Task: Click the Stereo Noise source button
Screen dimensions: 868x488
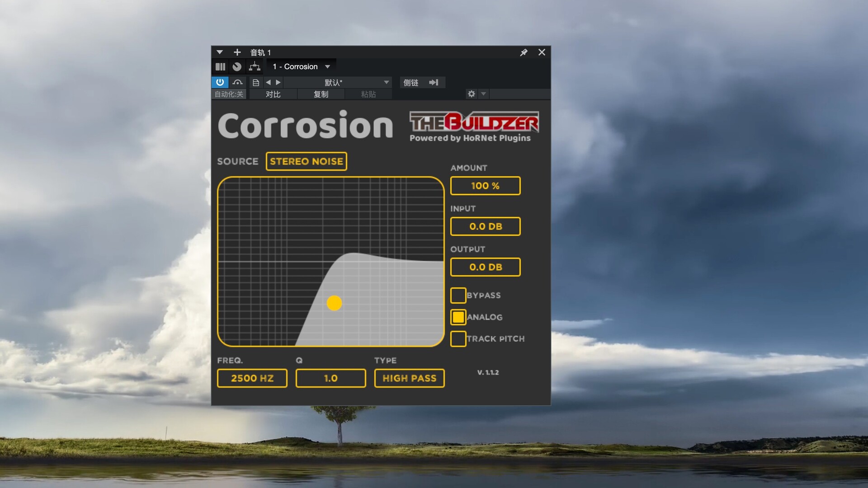Action: coord(306,161)
